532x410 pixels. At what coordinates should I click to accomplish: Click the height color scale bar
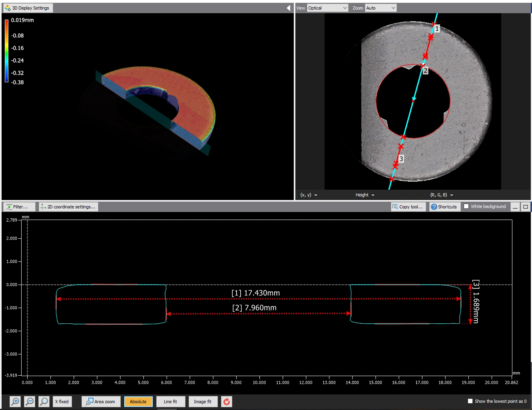[6, 51]
